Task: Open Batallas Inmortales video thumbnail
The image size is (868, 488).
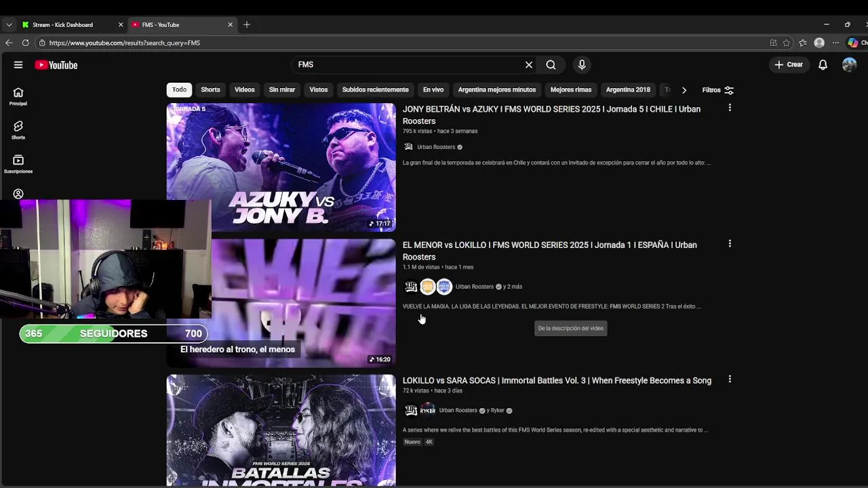Action: tap(281, 430)
